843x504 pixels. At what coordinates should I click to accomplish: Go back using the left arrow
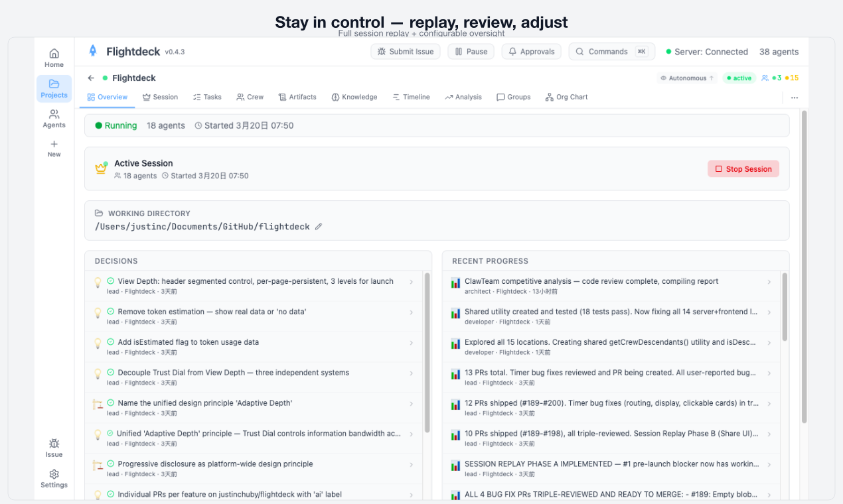(91, 78)
